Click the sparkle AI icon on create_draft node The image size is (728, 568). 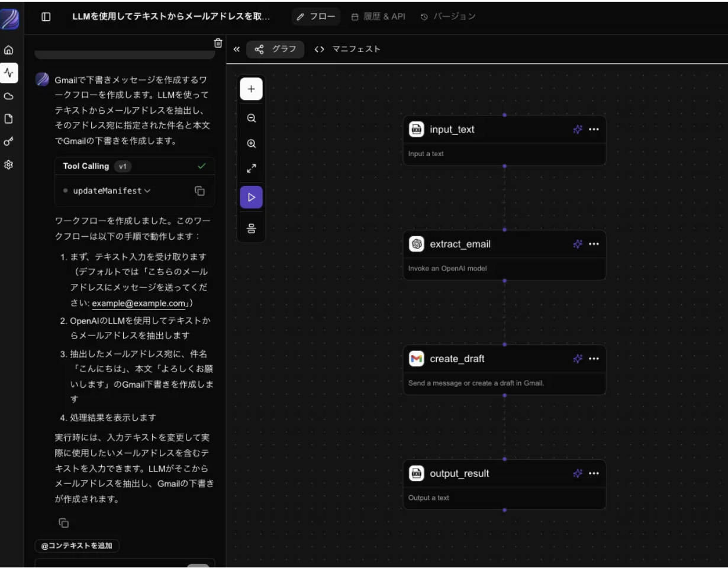(578, 359)
